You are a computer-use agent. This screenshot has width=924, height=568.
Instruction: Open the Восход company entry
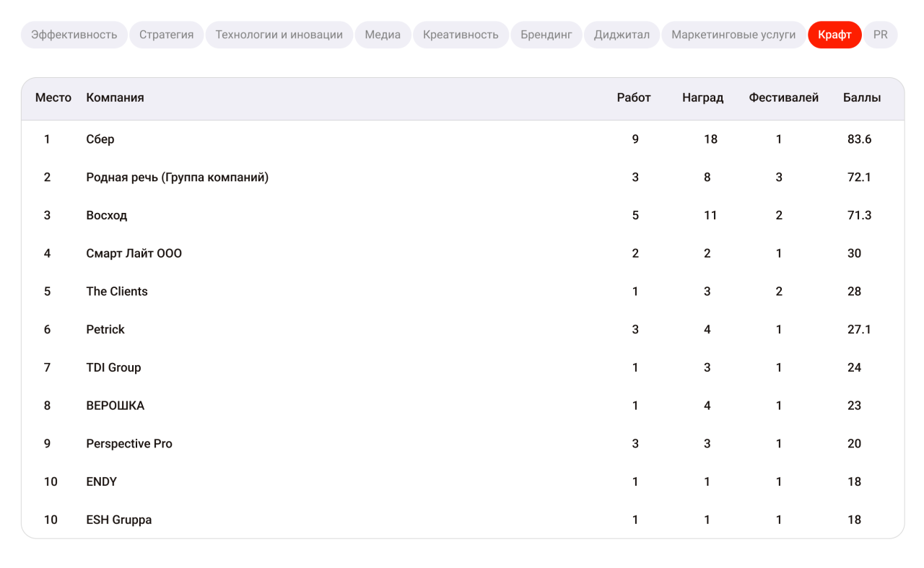coord(106,215)
